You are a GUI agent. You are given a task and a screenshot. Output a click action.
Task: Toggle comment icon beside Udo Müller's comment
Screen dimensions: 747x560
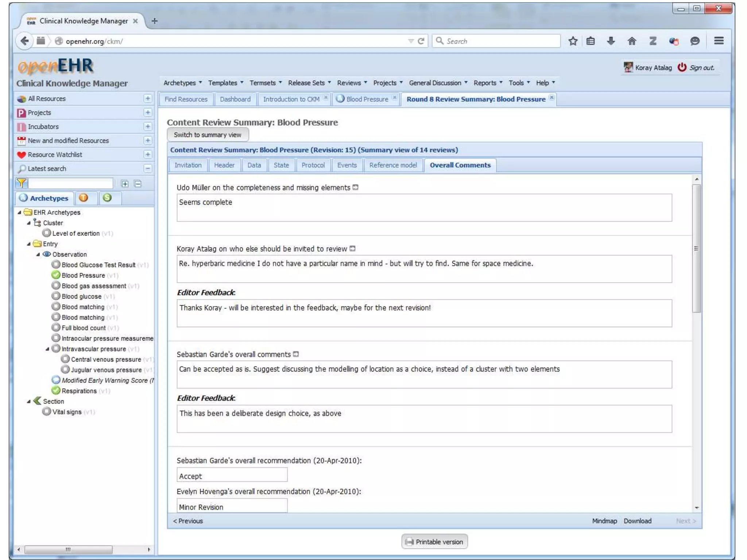coord(356,187)
